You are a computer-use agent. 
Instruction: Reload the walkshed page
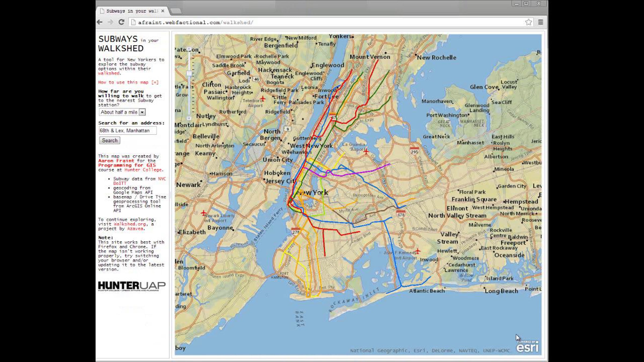pos(122,22)
